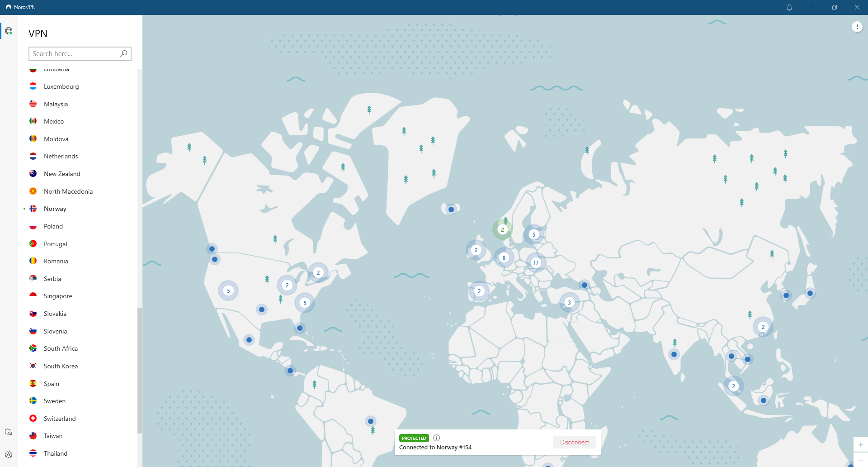Click the Mexico flag icon

(x=33, y=121)
